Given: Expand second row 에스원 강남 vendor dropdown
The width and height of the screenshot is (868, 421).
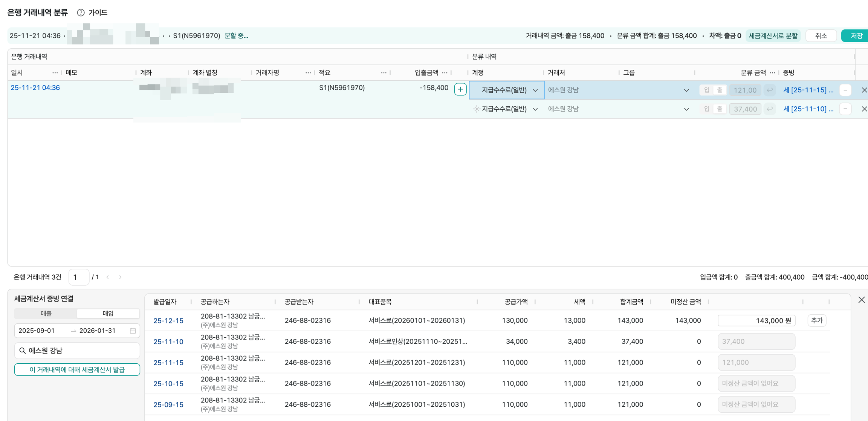Looking at the screenshot, I should [x=686, y=109].
